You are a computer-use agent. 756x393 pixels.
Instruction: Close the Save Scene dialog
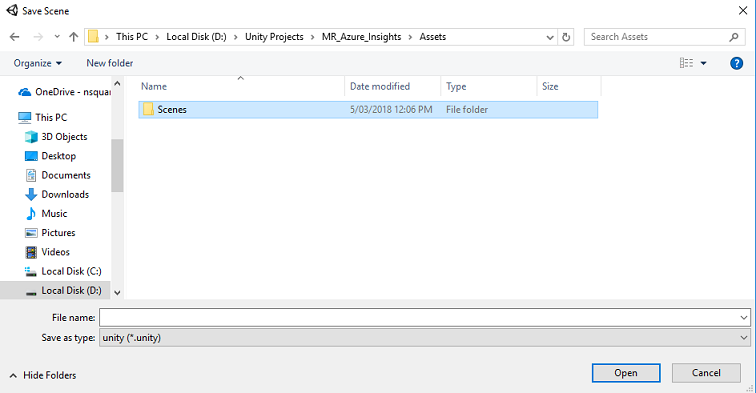click(743, 11)
